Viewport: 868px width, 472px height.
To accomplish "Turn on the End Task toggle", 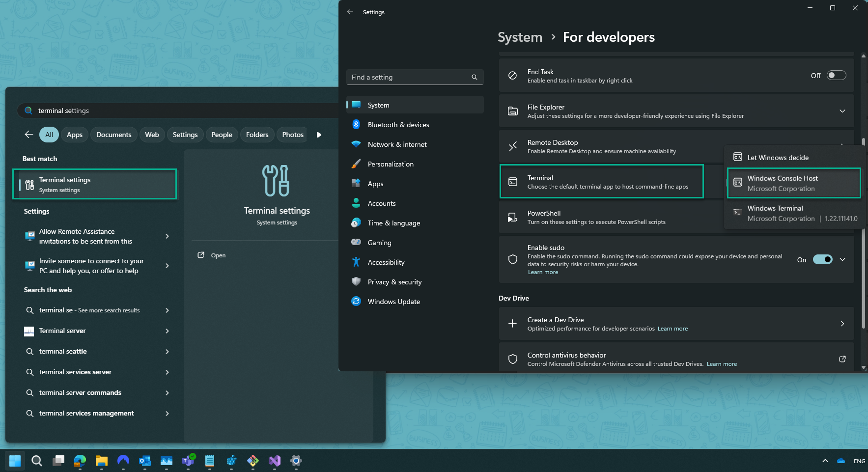I will point(836,75).
